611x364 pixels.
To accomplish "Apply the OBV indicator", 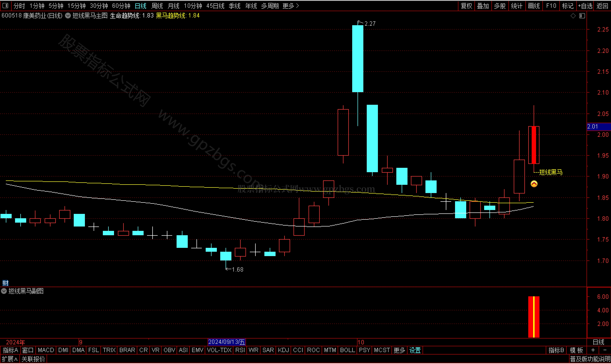I will [x=169, y=350].
